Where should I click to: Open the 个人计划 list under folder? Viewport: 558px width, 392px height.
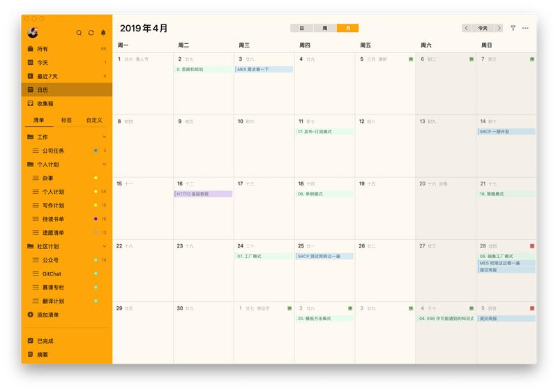(67, 192)
